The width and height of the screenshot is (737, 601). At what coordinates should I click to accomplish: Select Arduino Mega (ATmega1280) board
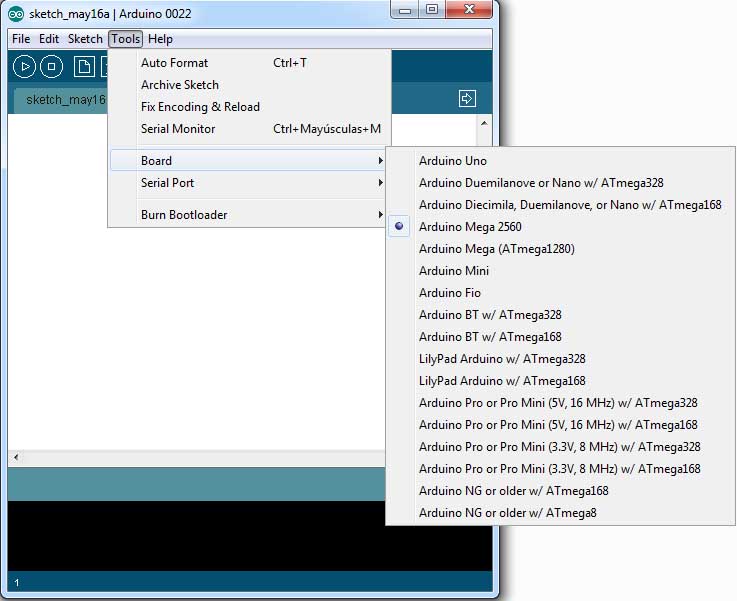(x=561, y=249)
